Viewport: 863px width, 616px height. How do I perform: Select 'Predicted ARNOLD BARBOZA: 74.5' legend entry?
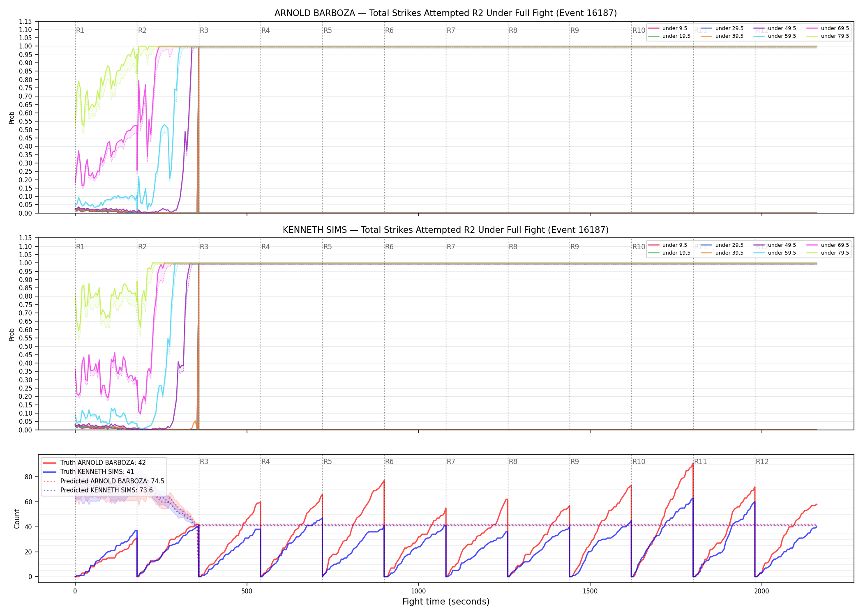104,481
